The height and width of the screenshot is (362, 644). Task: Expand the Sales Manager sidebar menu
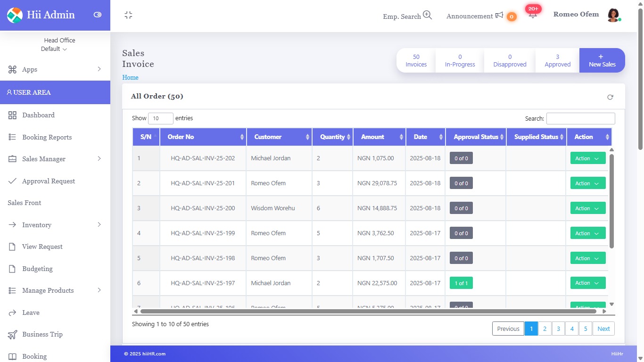55,159
